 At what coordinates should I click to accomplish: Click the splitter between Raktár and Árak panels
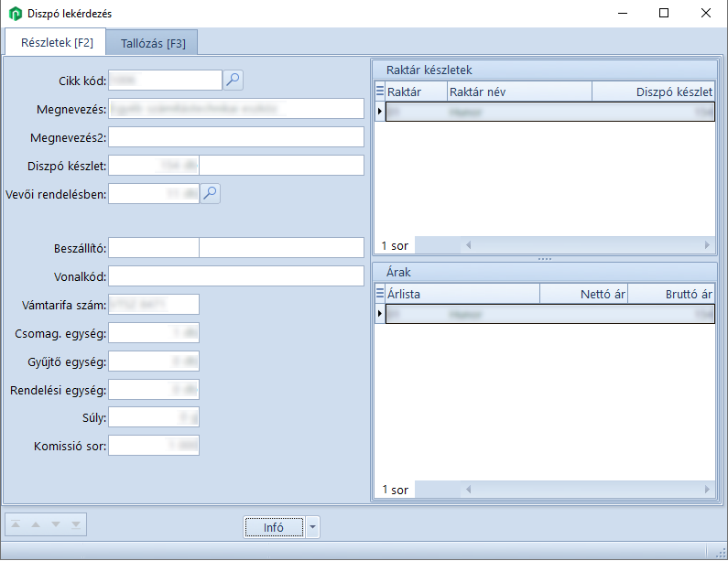[545, 259]
